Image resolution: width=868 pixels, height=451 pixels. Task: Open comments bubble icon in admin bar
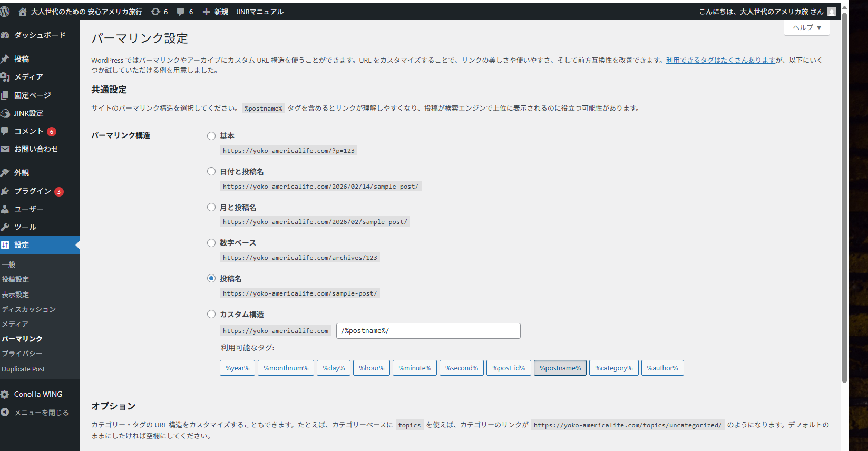[x=181, y=12]
